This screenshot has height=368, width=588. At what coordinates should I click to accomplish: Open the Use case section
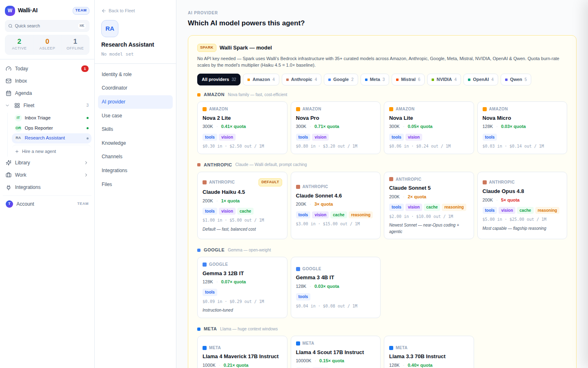point(135,116)
